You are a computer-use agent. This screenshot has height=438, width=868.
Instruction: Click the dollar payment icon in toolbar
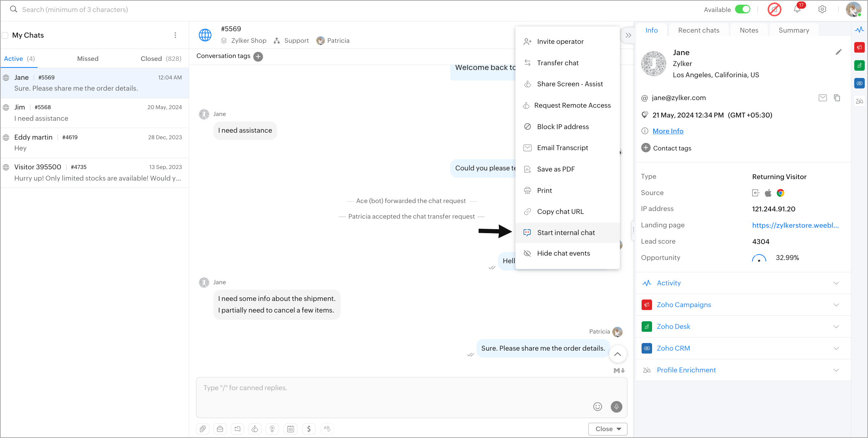point(309,429)
